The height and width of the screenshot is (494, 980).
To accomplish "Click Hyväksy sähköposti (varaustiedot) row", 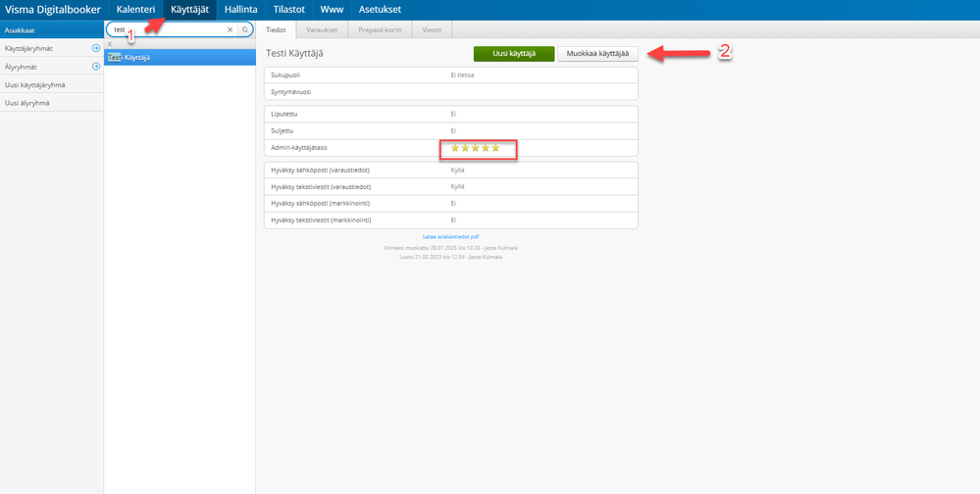I will (451, 170).
